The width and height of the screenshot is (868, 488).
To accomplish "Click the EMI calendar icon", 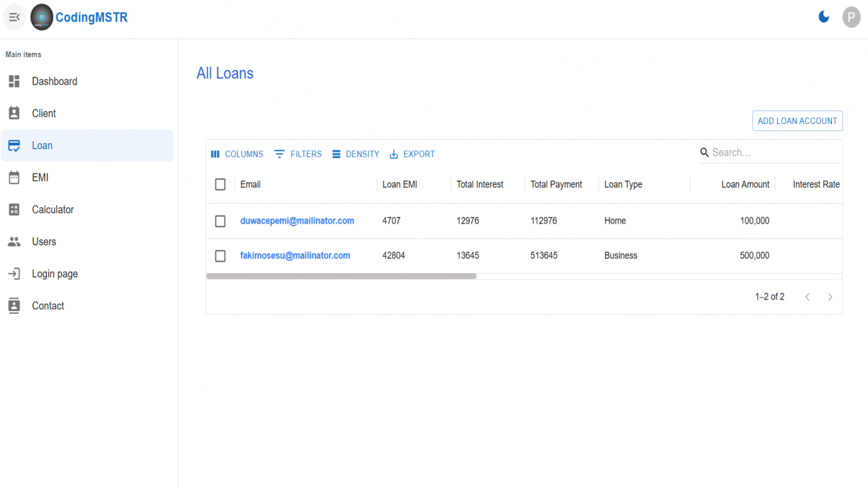I will 14,178.
